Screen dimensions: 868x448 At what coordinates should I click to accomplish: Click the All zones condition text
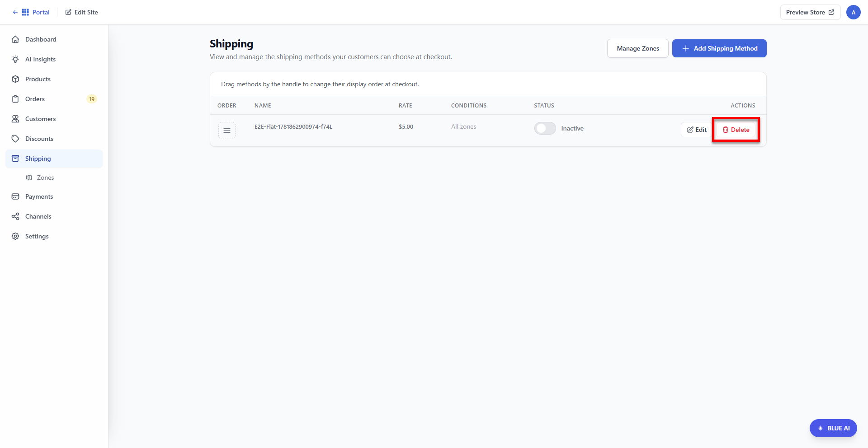(x=464, y=126)
